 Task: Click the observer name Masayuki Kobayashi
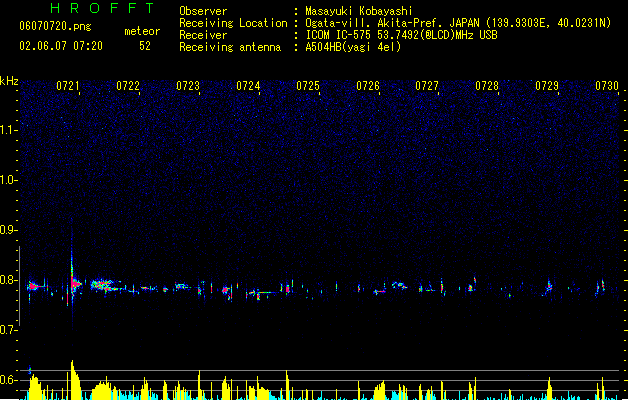[359, 11]
